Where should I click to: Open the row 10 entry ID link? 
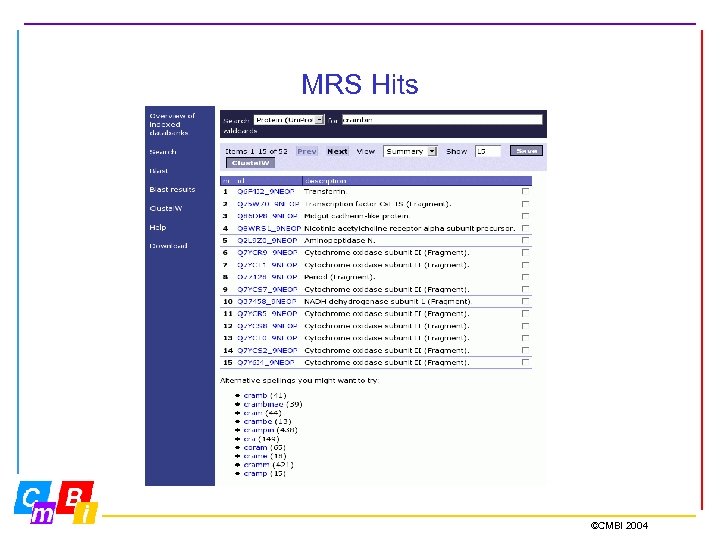pos(266,302)
